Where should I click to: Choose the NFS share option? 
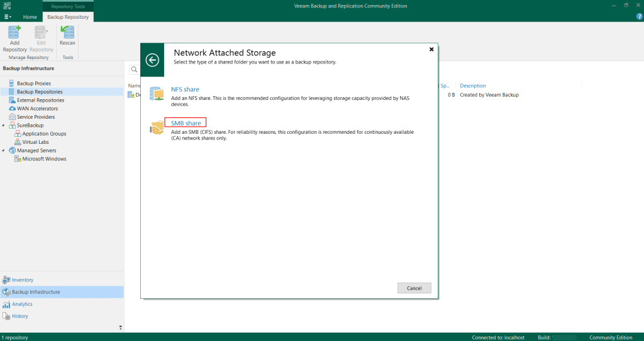186,89
